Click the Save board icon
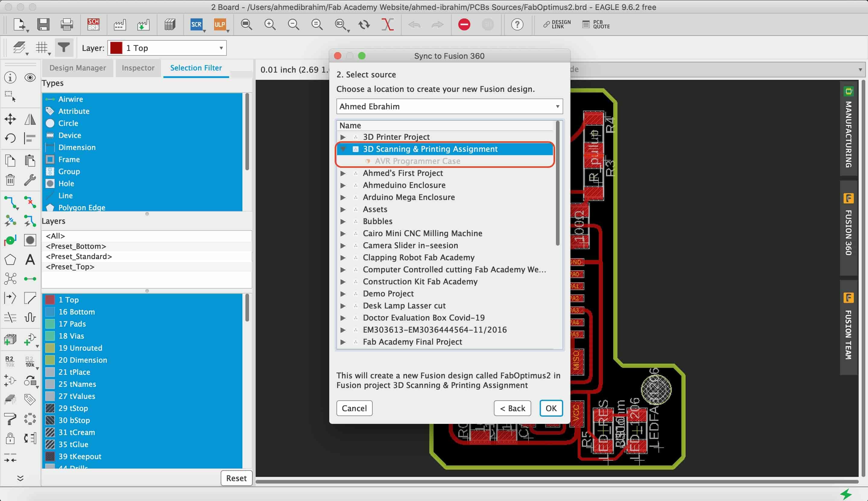The width and height of the screenshot is (868, 501). tap(43, 24)
